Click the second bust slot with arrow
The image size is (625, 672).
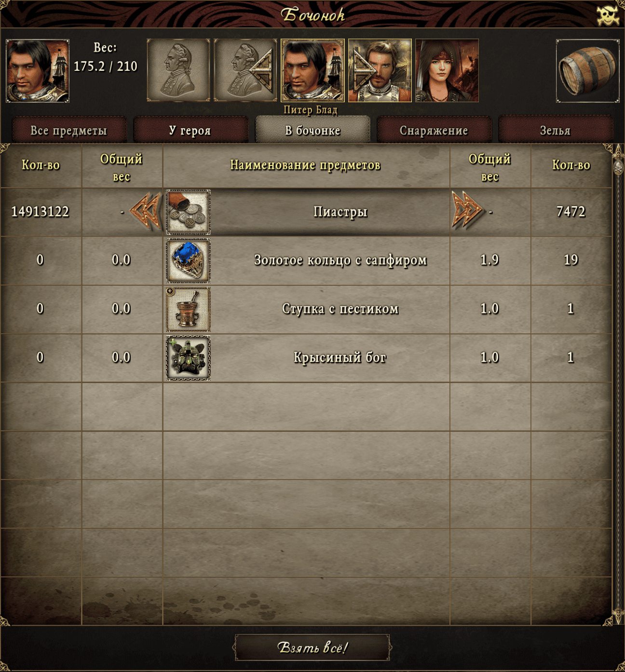coord(245,70)
